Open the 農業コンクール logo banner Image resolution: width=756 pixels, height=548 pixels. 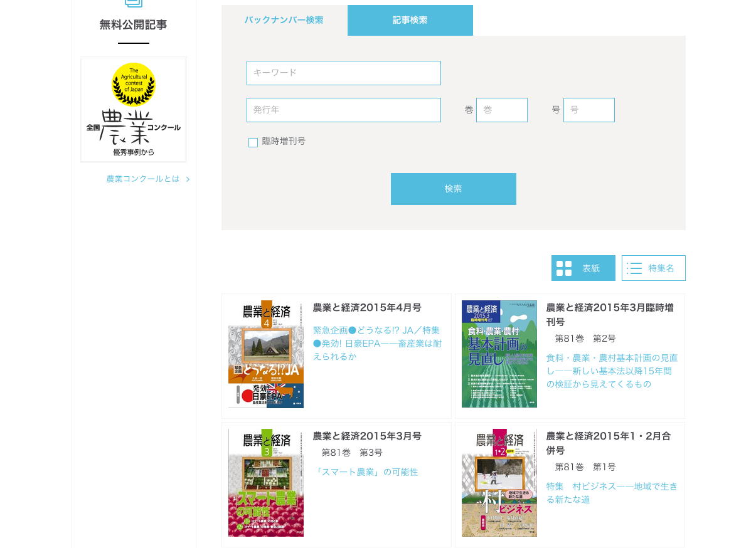pos(134,110)
